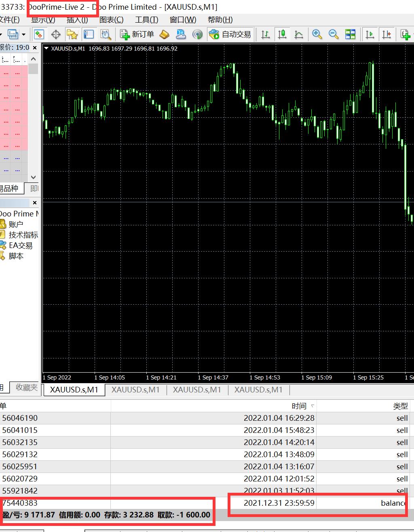Switch chart to bar chart mode
The width and height of the screenshot is (414, 532).
click(266, 34)
